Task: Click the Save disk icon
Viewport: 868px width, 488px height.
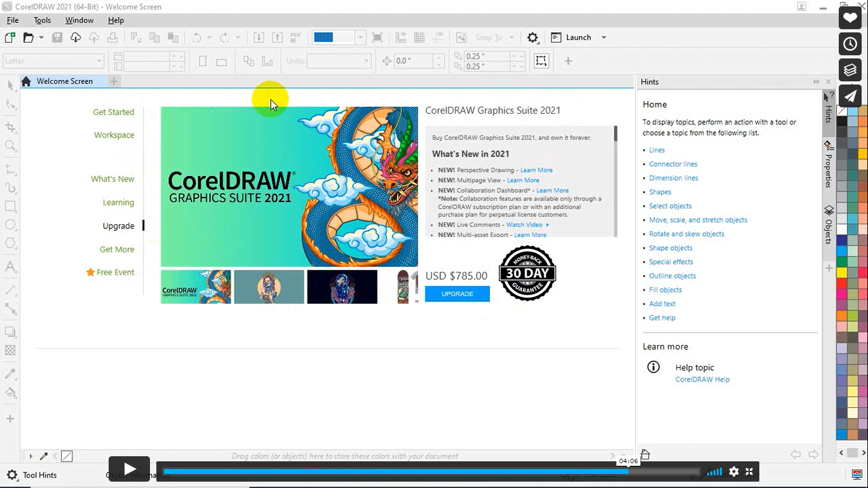Action: tap(57, 37)
